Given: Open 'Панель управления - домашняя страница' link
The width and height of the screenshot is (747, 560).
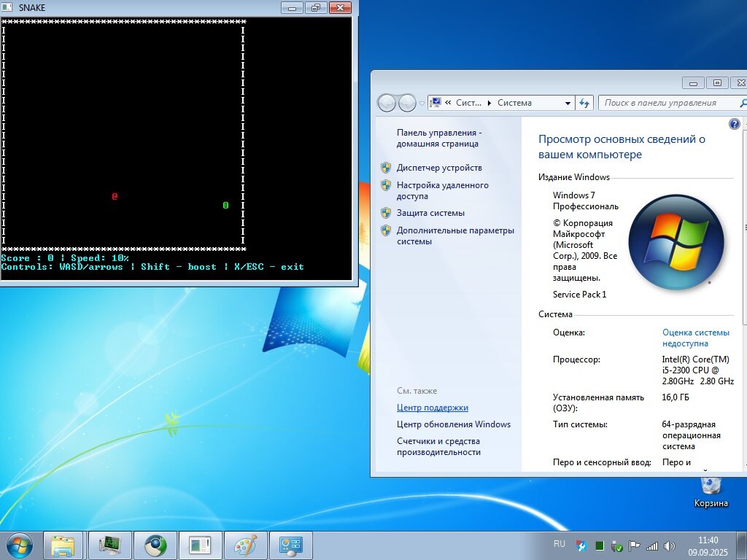Looking at the screenshot, I should point(439,138).
